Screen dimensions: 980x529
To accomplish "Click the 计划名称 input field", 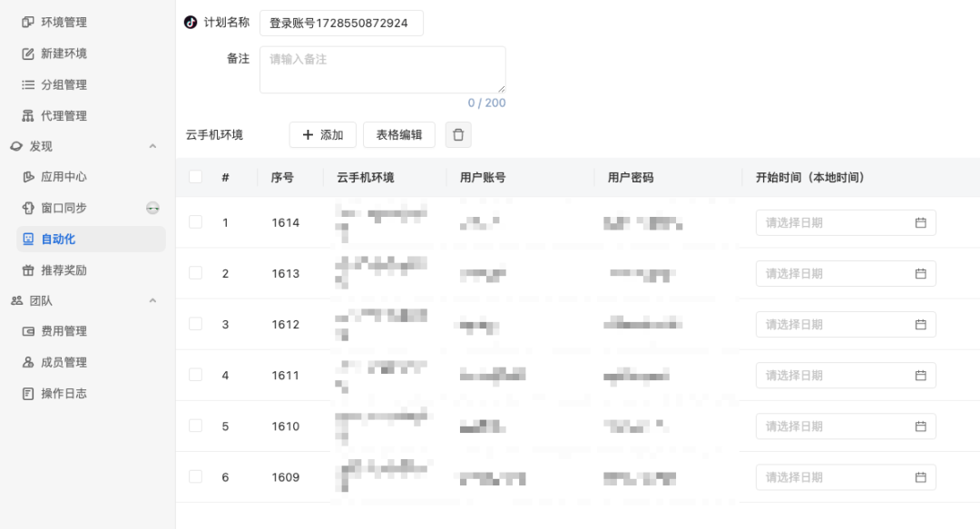I will [x=341, y=23].
